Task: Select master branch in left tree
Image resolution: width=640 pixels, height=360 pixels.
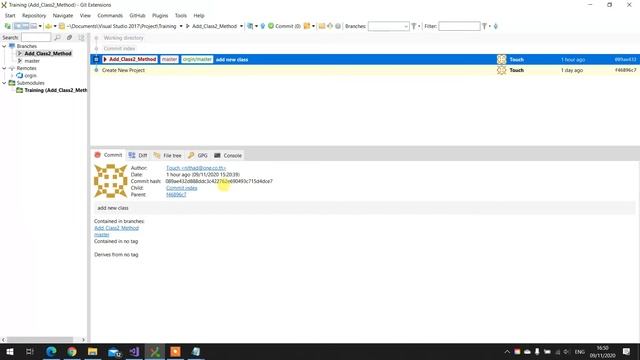Action: coord(32,61)
